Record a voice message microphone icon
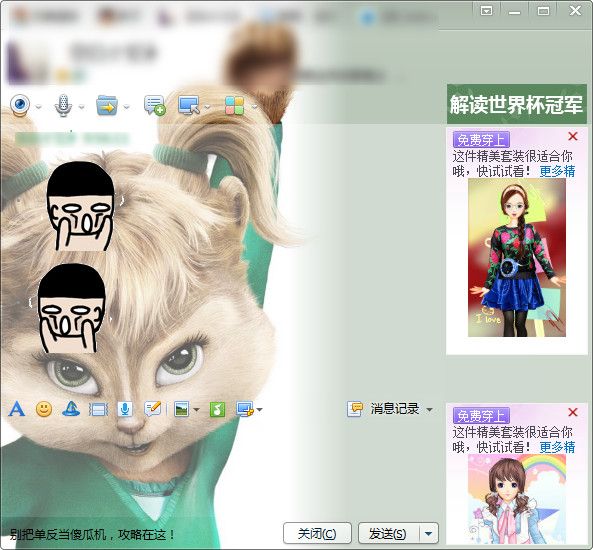 click(125, 409)
